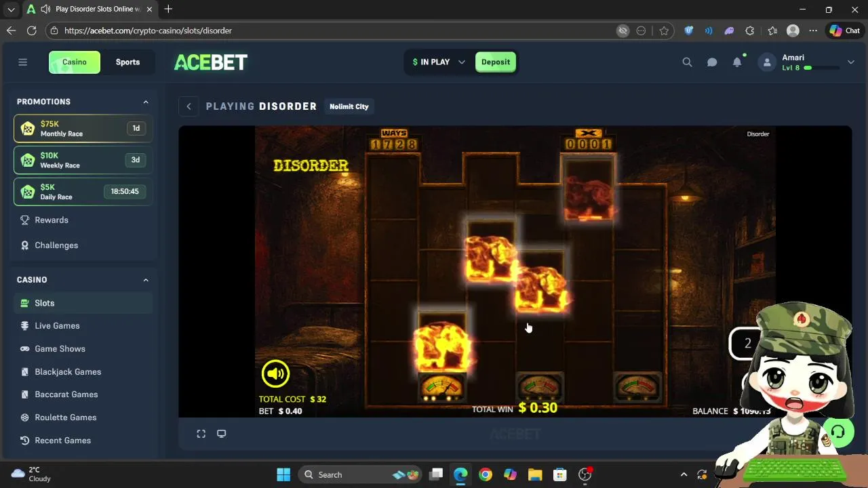Open the Amari profile avatar
This screenshot has height=488, width=868.
coord(767,62)
